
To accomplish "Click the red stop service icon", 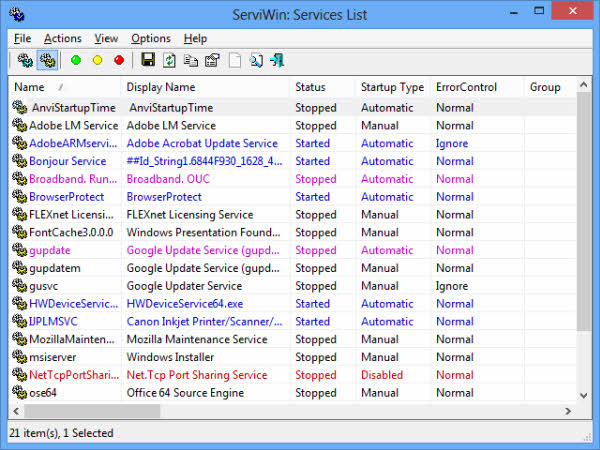I will click(x=119, y=61).
